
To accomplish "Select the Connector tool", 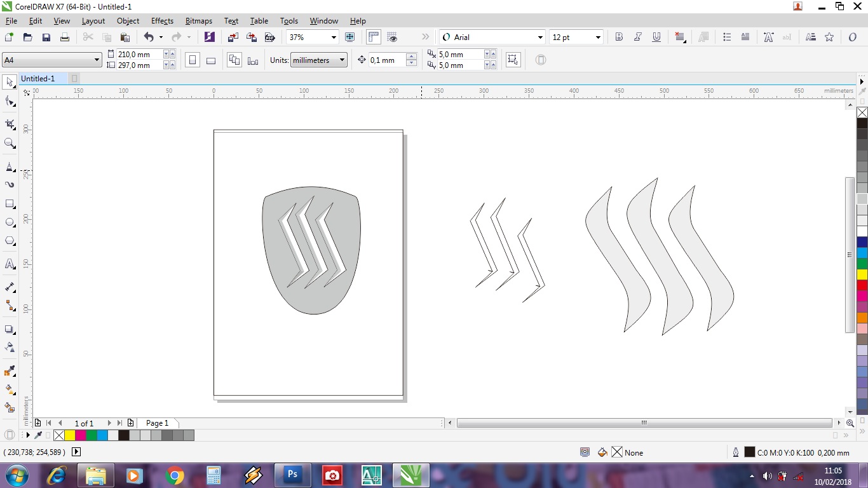I will click(10, 306).
